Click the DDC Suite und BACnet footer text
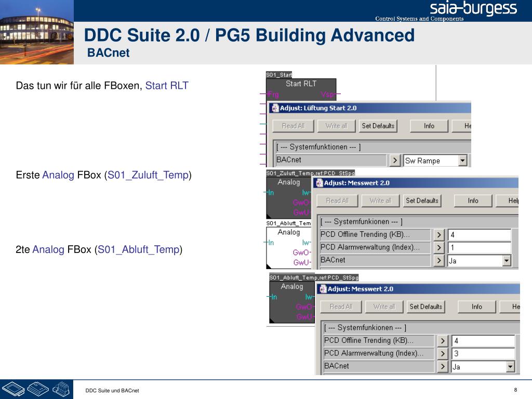The width and height of the screenshot is (532, 399). point(112,391)
